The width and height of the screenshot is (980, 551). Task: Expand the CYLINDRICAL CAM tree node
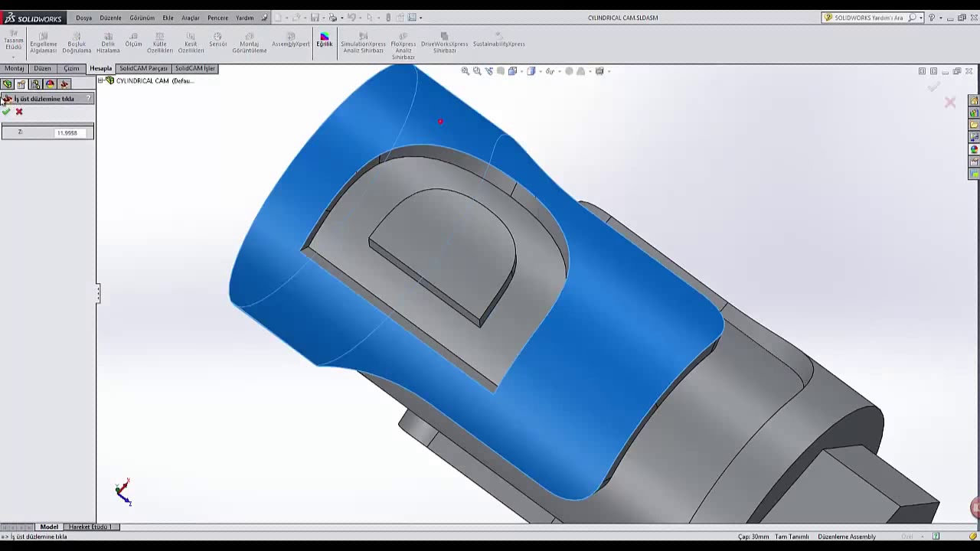[x=100, y=80]
